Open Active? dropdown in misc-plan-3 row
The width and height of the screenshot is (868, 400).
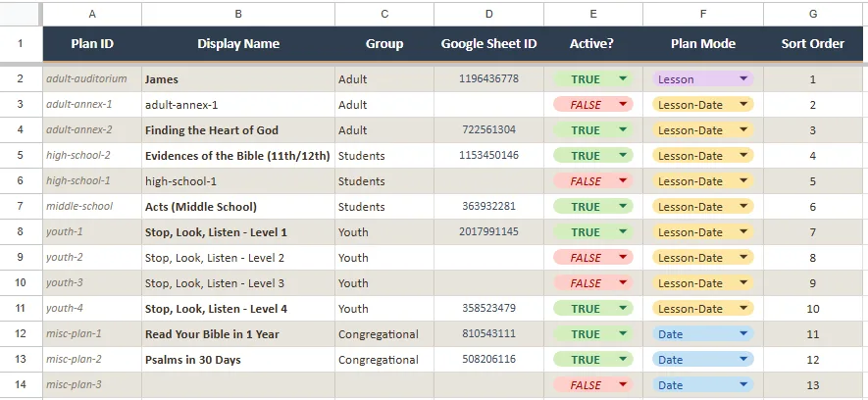[592, 384]
